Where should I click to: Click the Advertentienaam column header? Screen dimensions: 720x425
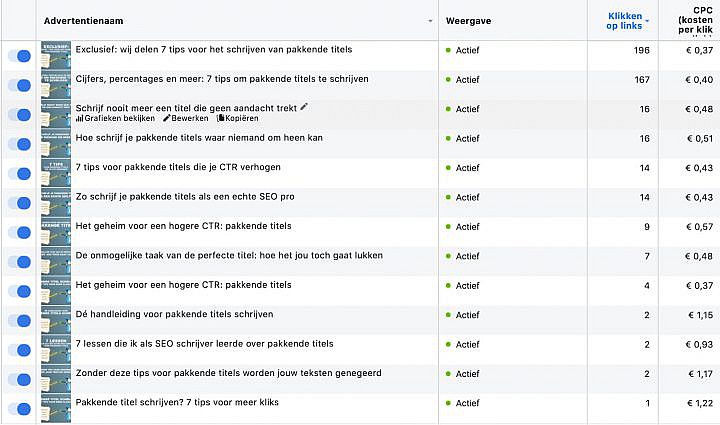pyautogui.click(x=84, y=21)
